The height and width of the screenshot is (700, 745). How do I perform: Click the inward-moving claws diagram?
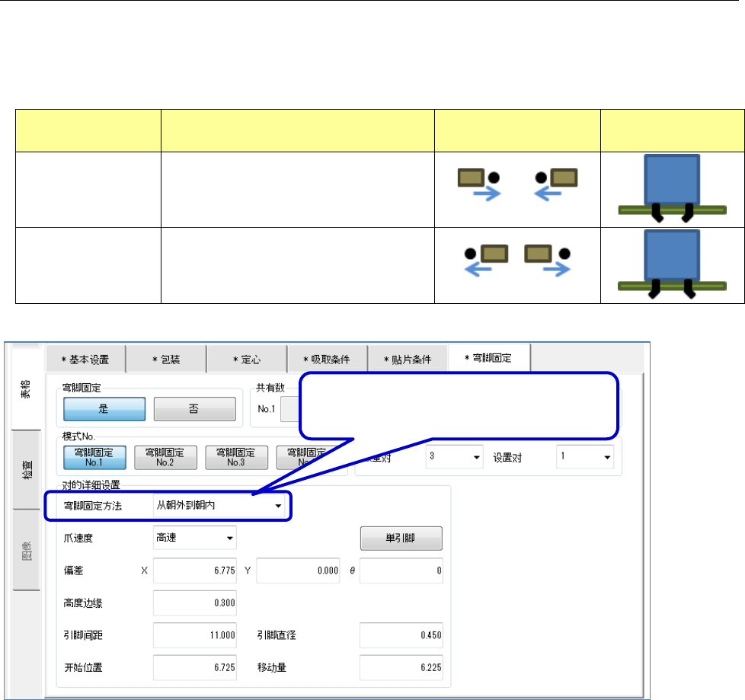(x=517, y=184)
